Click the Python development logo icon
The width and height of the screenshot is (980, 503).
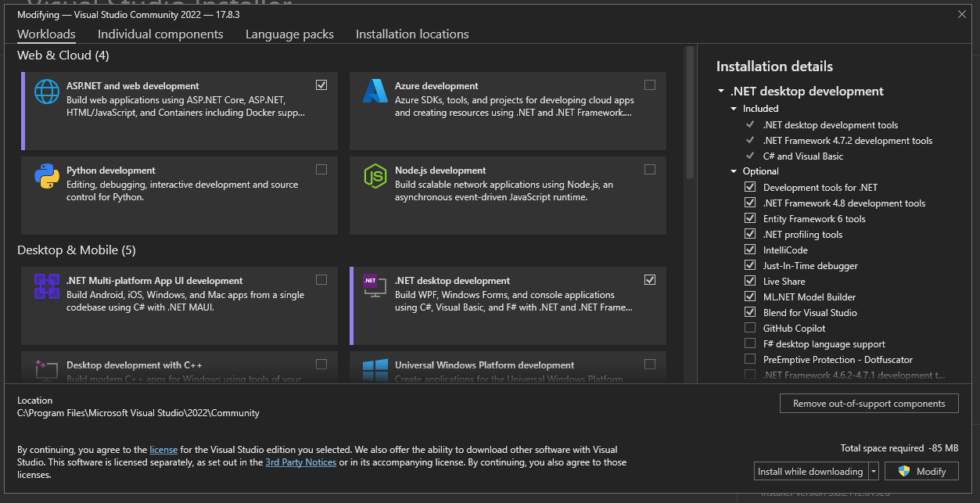pos(47,176)
